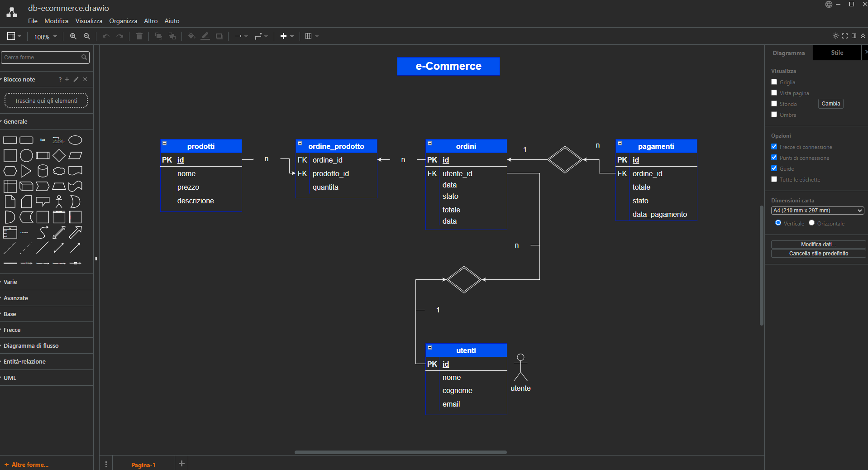The height and width of the screenshot is (470, 868).
Task: Select the curved S arrow shape
Action: coord(43,233)
